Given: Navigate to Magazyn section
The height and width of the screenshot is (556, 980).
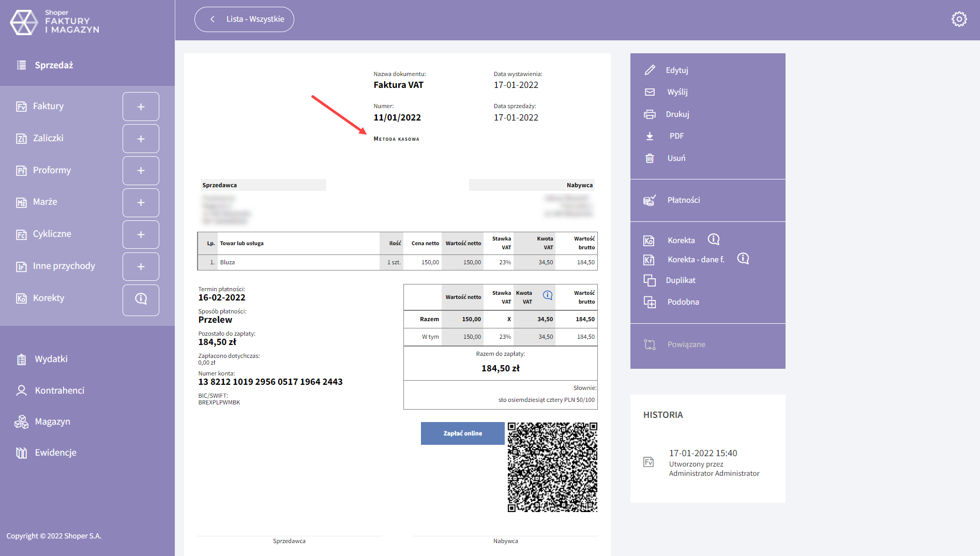Looking at the screenshot, I should click(x=52, y=422).
